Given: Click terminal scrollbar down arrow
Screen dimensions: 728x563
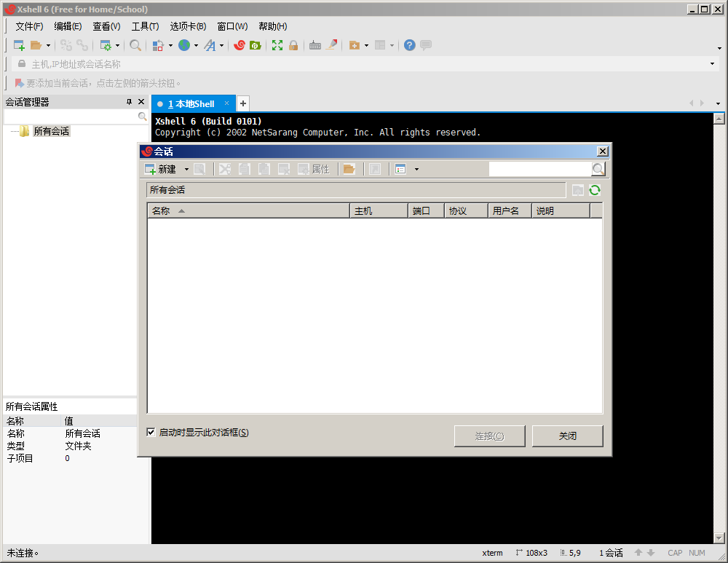Looking at the screenshot, I should click(x=719, y=538).
